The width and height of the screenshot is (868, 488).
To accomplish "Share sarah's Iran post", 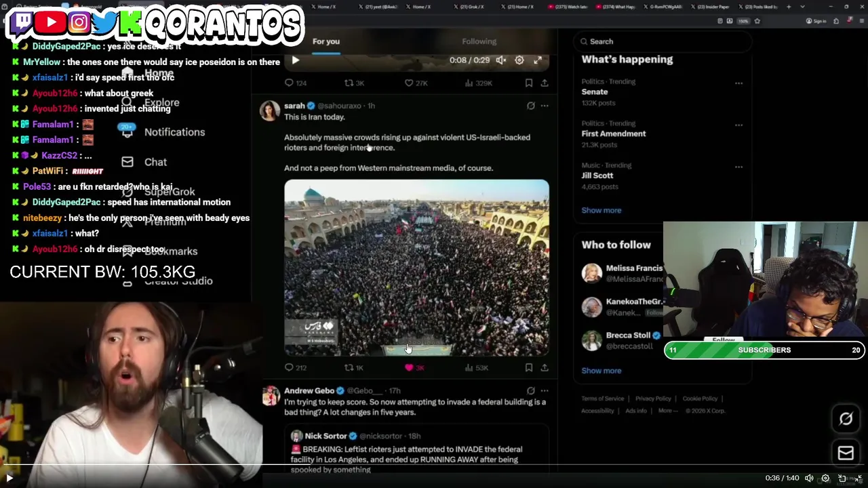I will pyautogui.click(x=545, y=367).
